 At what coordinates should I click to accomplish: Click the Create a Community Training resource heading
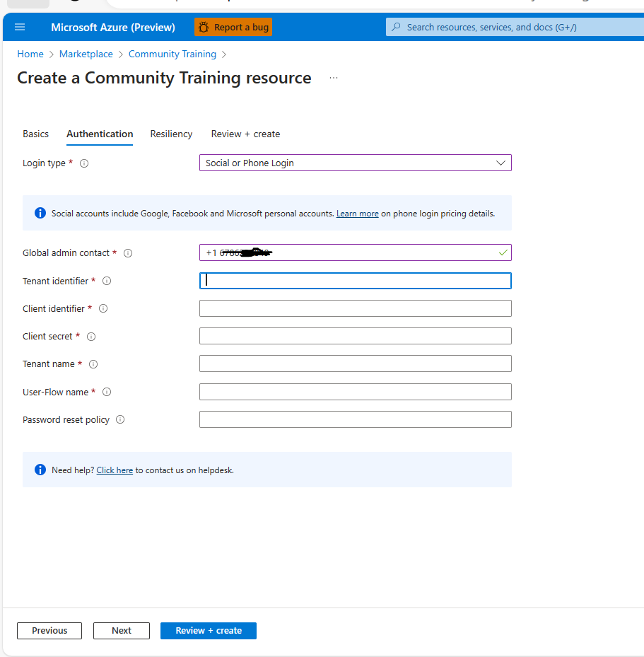coord(164,78)
